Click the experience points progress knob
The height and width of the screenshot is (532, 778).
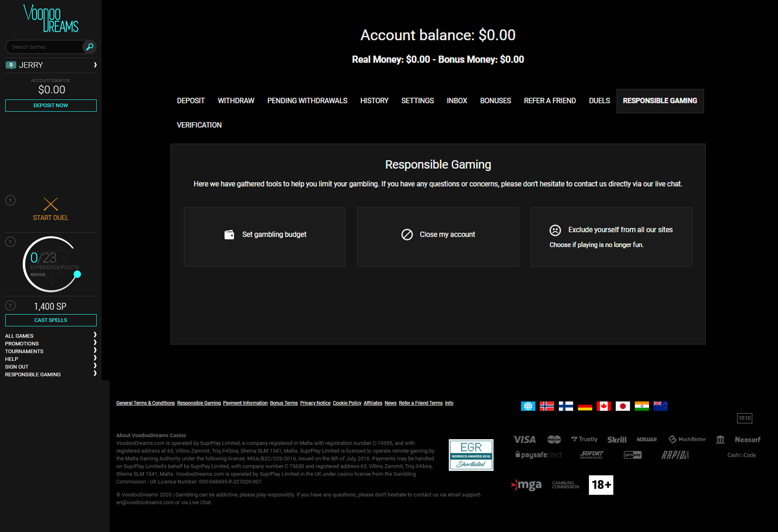click(77, 274)
